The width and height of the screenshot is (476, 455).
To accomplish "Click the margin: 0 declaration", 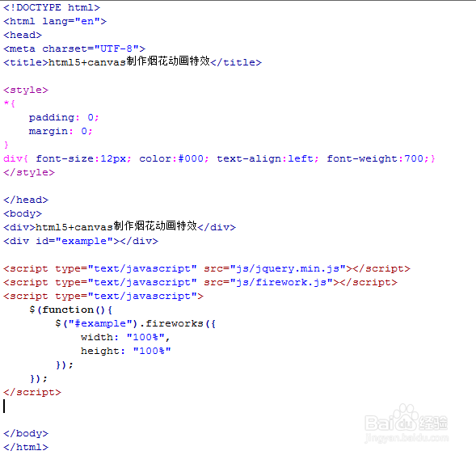I will [x=61, y=131].
